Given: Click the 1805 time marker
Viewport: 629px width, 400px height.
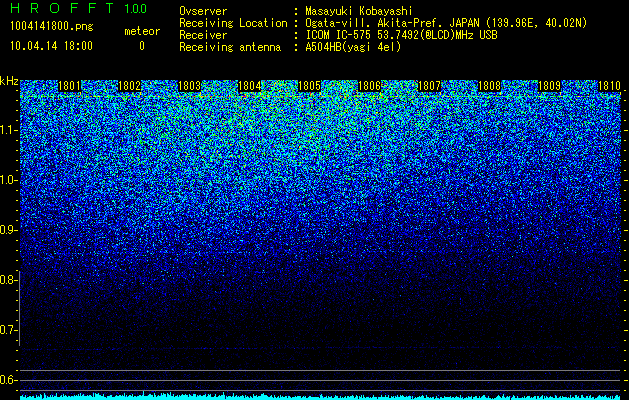Looking at the screenshot, I should [x=309, y=86].
